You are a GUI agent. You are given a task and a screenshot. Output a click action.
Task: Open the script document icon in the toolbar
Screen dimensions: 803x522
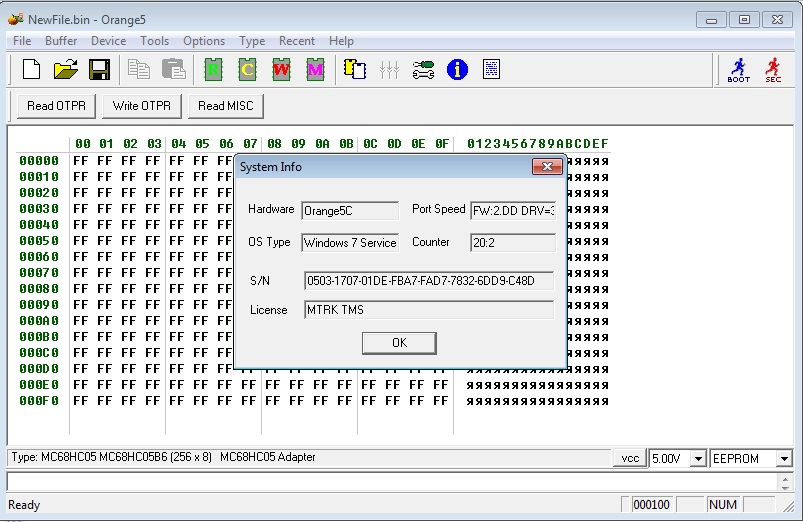(491, 69)
